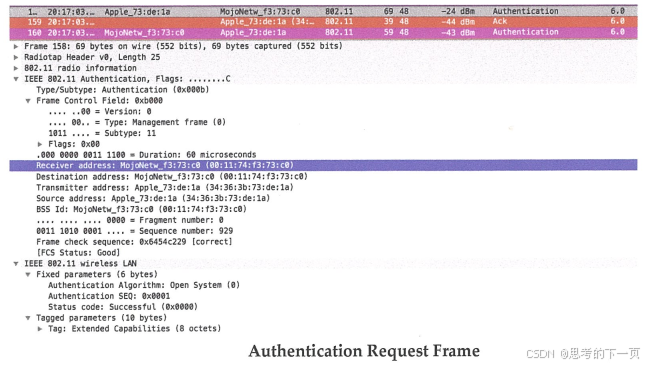The width and height of the screenshot is (646, 365).
Task: Collapse the IEEE 802.11 wireless LAN section
Action: [16, 264]
